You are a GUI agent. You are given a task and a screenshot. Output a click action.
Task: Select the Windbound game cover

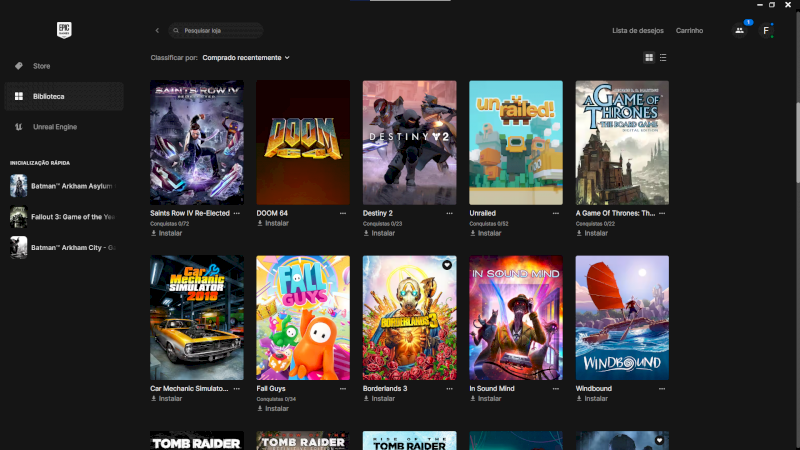coord(622,317)
